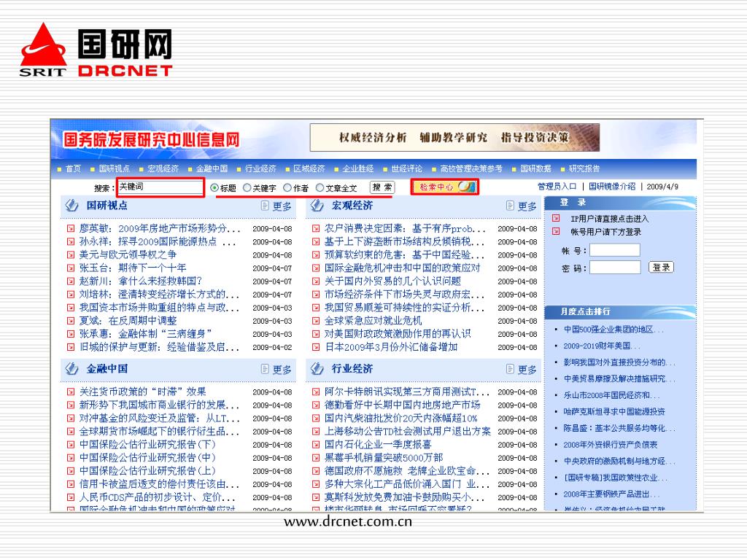The height and width of the screenshot is (560, 747).
Task: Click the document icon beside 宏观经济 更多
Action: pyautogui.click(x=510, y=206)
